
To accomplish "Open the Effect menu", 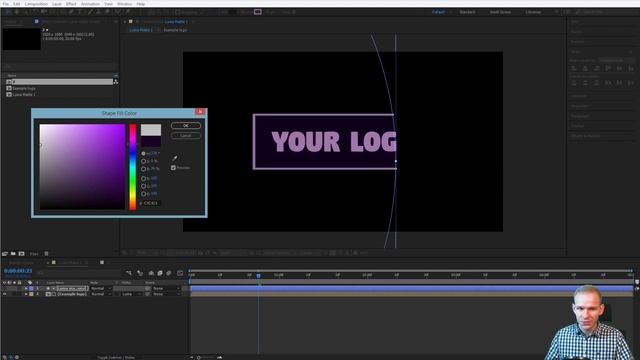I will (71, 4).
